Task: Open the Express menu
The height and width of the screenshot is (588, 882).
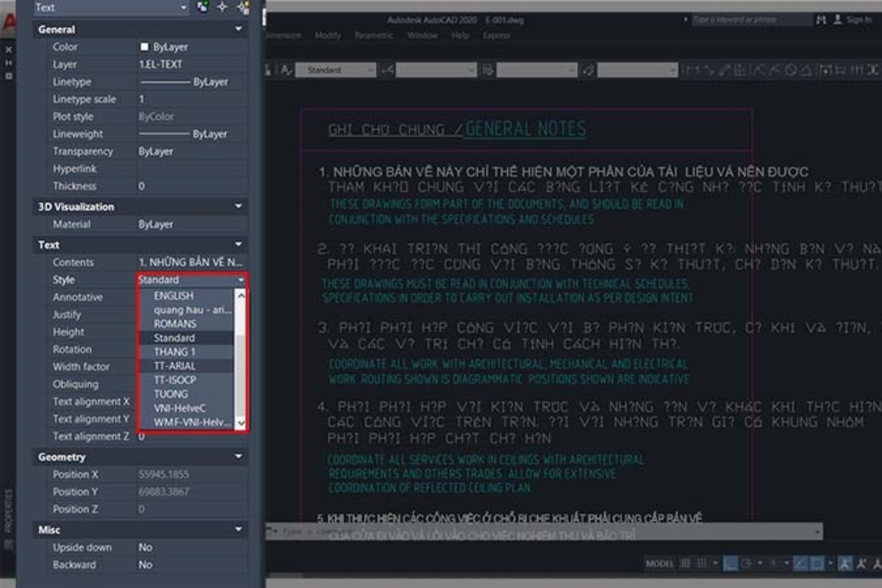Action: pyautogui.click(x=496, y=35)
